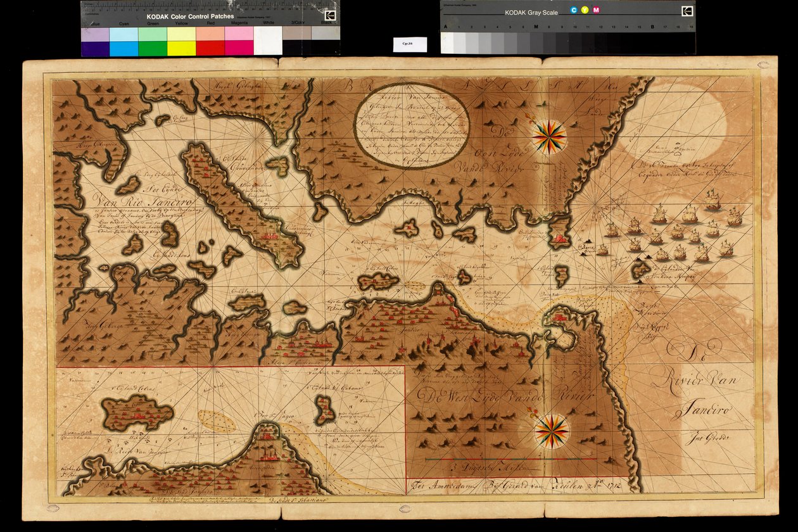Image resolution: width=798 pixels, height=532 pixels.
Task: Click the 'KODAK Color Control Patches' heading
Action: (190, 16)
